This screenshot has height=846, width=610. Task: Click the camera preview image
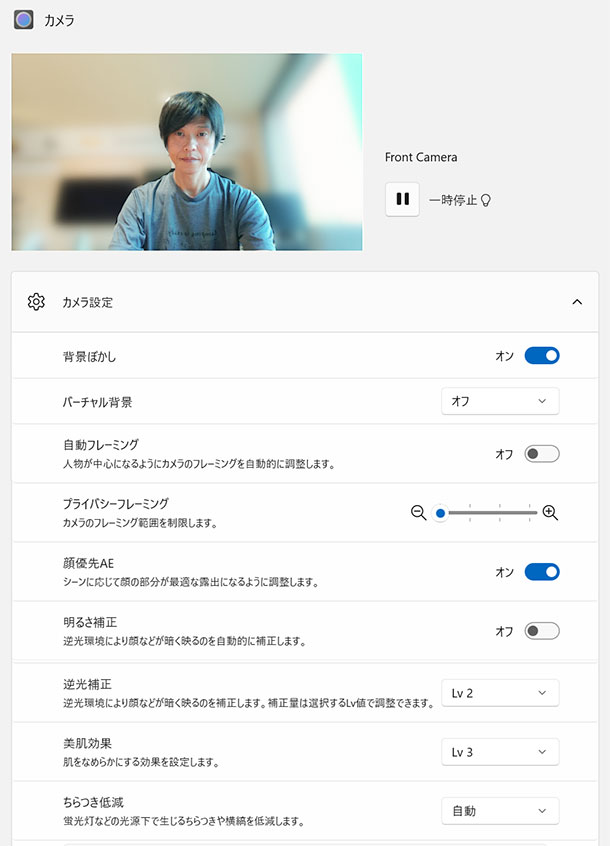coord(187,152)
